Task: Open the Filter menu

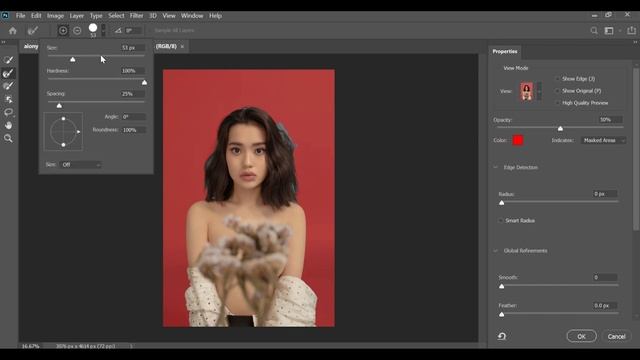Action: click(137, 16)
